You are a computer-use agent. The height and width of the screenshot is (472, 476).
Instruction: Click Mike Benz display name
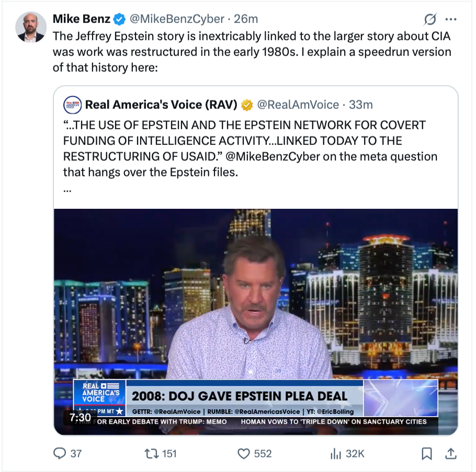pos(81,19)
